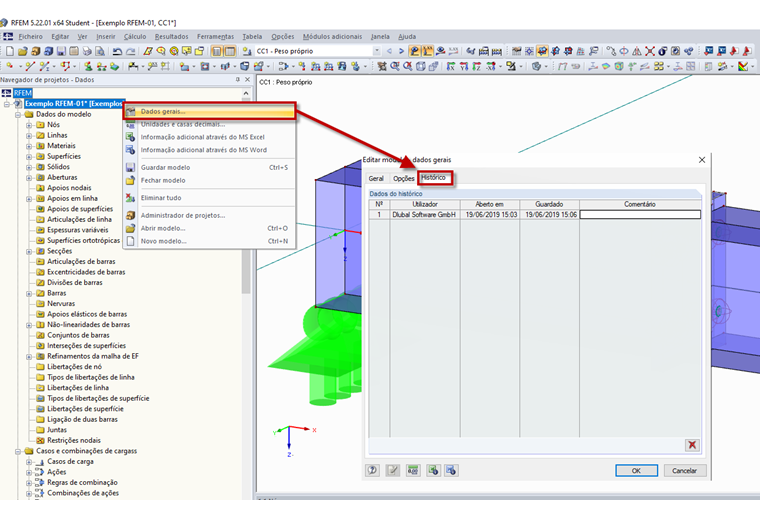This screenshot has width=760, height=516.
Task: Set view in X direction icon
Action: (x=451, y=66)
